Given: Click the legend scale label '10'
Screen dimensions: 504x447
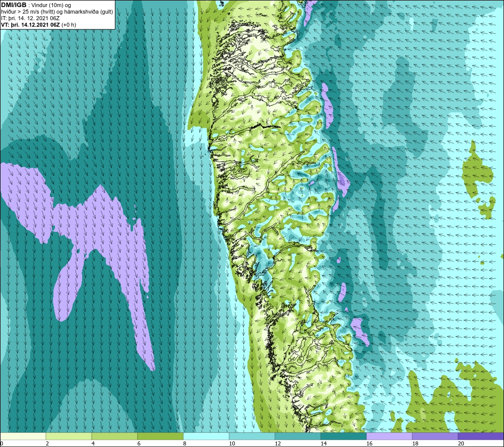Looking at the screenshot, I should point(232,443).
